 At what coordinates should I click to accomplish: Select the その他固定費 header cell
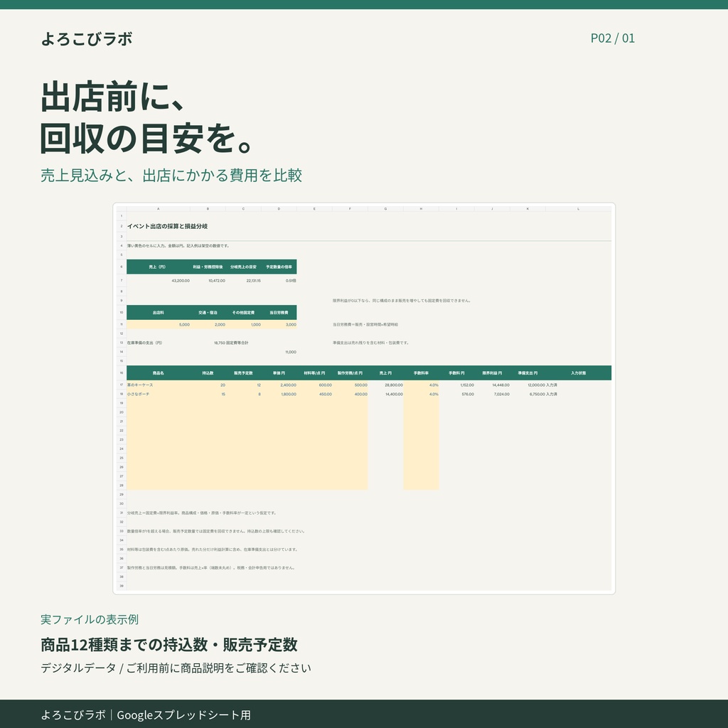coord(243,313)
